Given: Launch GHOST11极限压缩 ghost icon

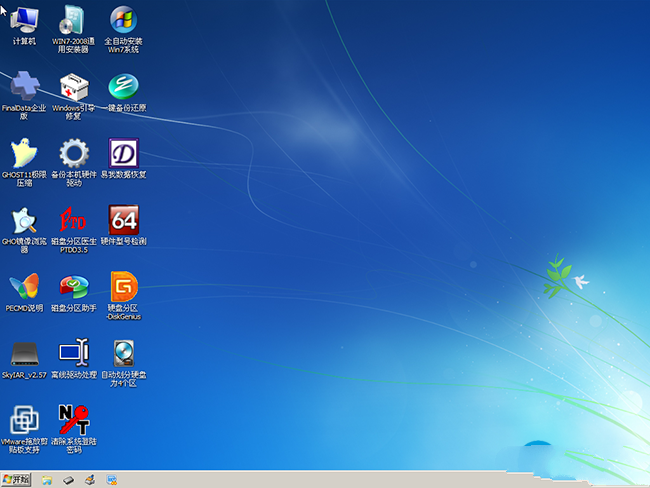Looking at the screenshot, I should pyautogui.click(x=24, y=154).
